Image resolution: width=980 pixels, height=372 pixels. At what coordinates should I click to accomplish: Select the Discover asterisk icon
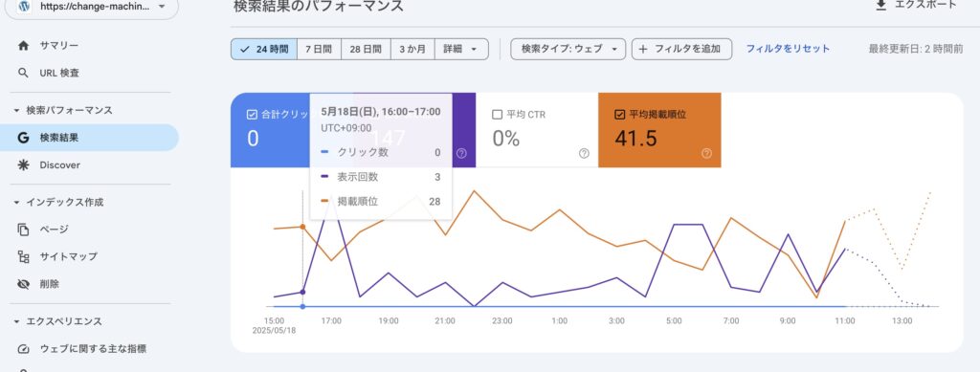point(23,165)
